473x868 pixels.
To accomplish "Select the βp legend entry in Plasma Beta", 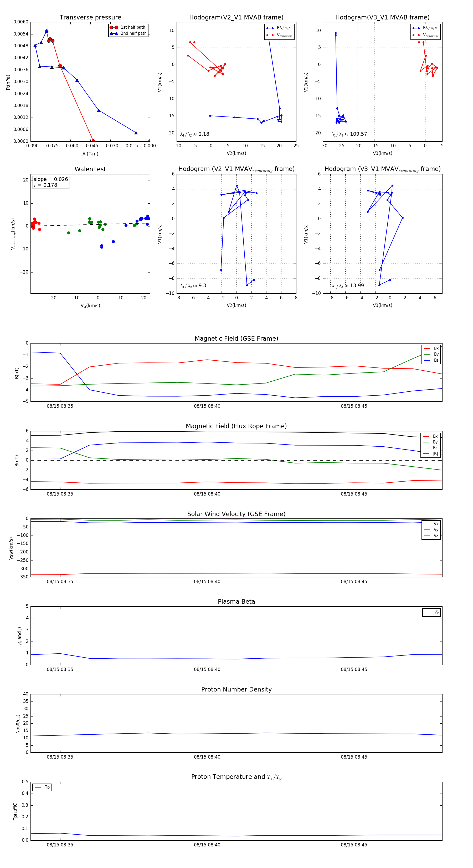I will 431,612.
